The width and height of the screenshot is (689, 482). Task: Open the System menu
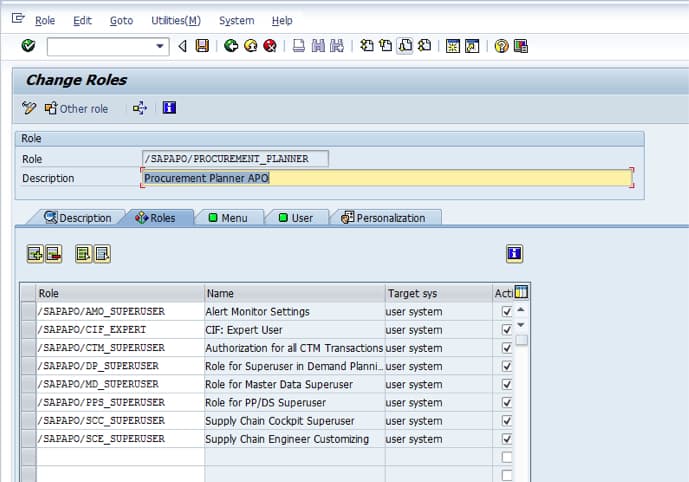pyautogui.click(x=236, y=21)
